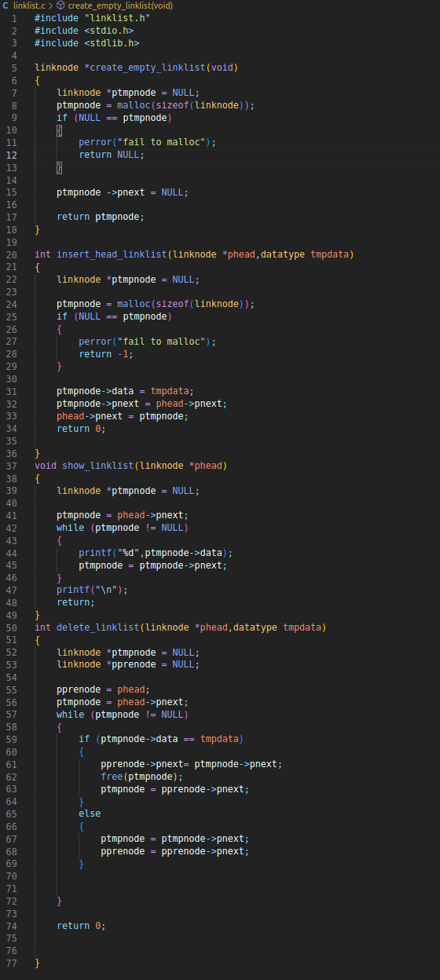Click 'return 0;' on line 74
Screen dimensions: 440x980
coord(81,927)
